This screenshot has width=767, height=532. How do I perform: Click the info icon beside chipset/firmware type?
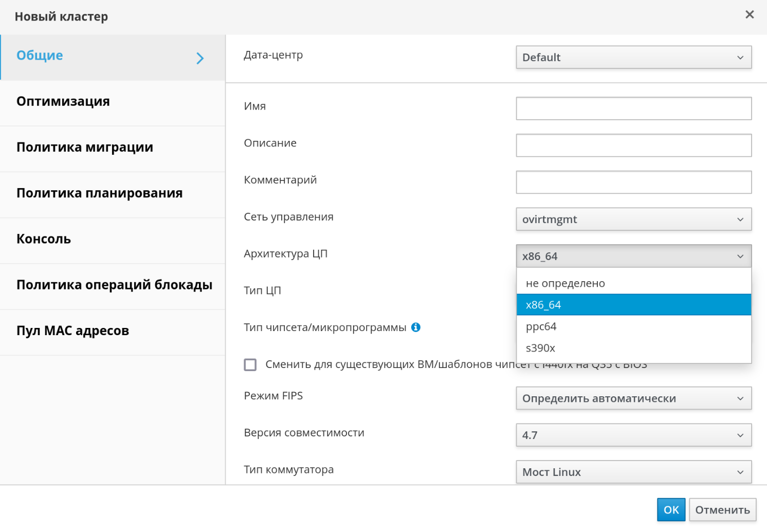[416, 327]
